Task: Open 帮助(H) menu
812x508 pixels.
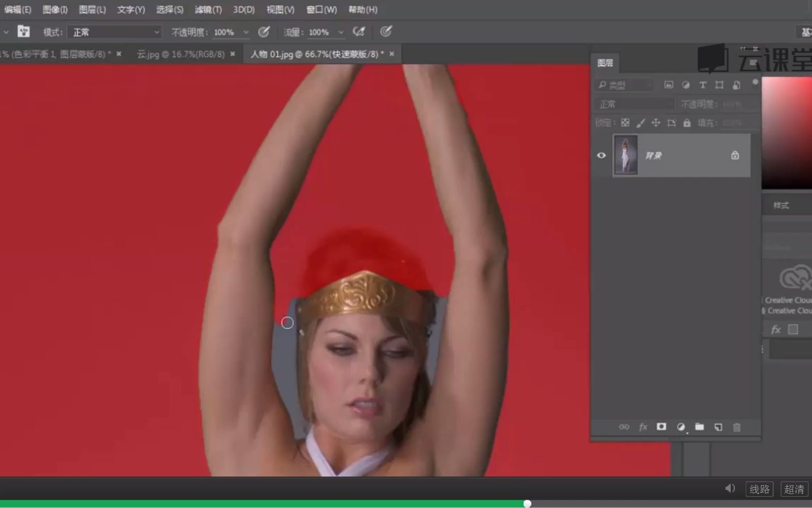Action: click(x=363, y=9)
